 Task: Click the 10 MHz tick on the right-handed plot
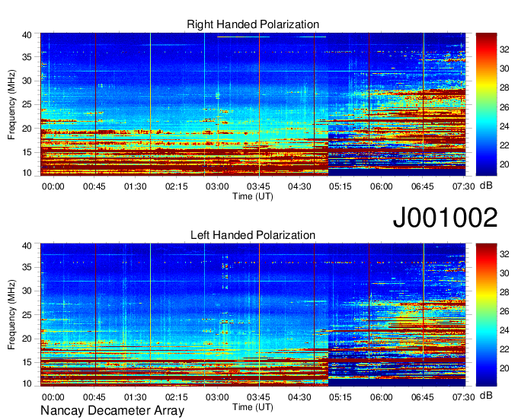pos(27,173)
